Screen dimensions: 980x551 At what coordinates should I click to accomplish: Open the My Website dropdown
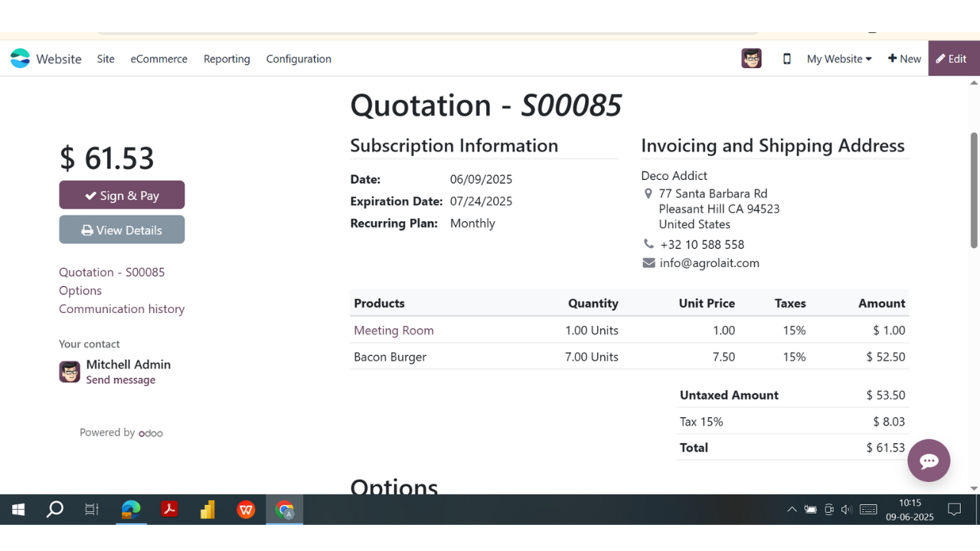838,58
